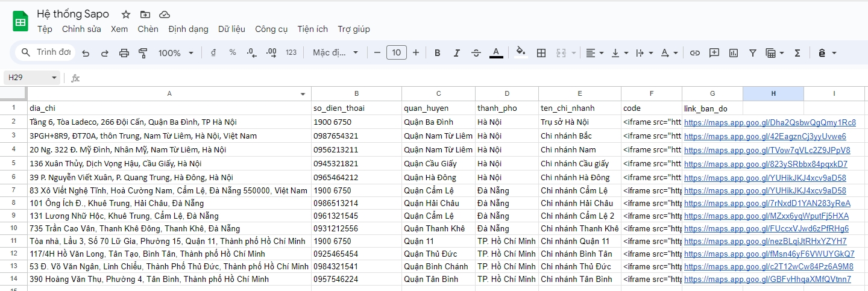Image resolution: width=868 pixels, height=291 pixels.
Task: Click the move to folder icon
Action: pos(145,14)
